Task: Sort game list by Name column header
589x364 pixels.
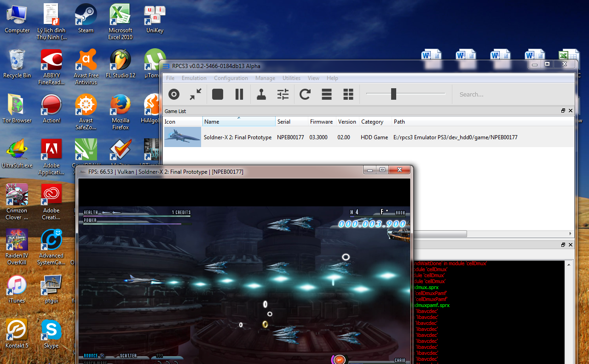Action: [x=238, y=122]
